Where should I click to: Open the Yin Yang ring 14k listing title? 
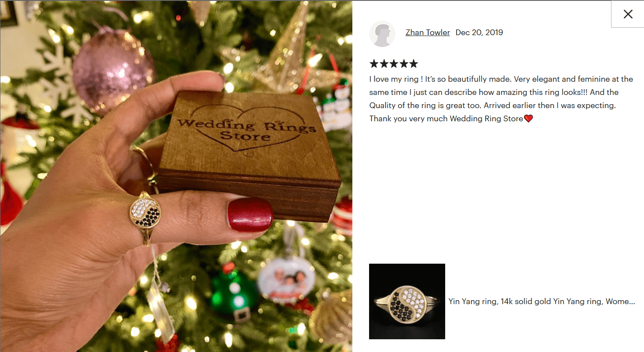coord(542,301)
